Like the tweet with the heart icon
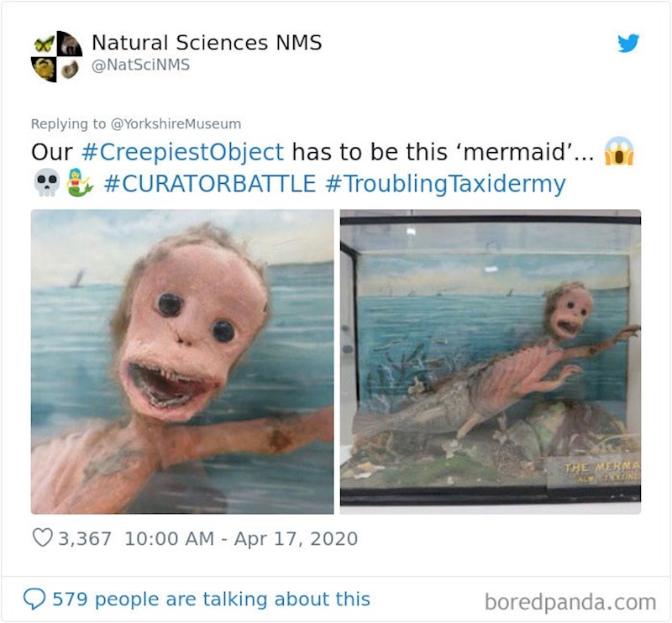Viewport: 672px width, 623px height. [x=41, y=538]
